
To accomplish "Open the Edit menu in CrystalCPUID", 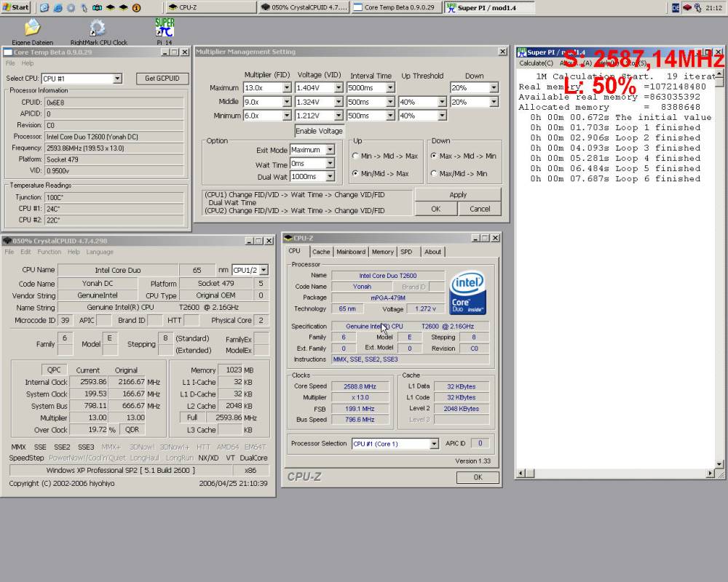I will coord(25,252).
